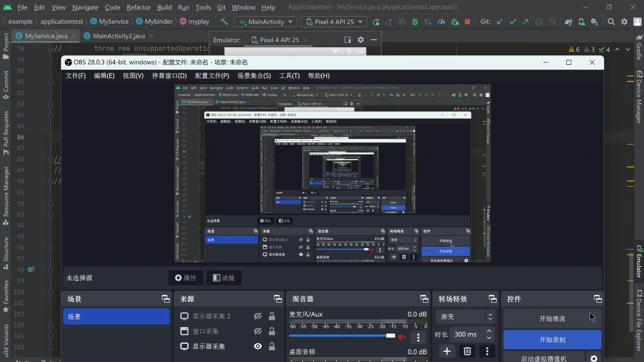Click the OBS preview canvas
The width and height of the screenshot is (644, 362).
point(332,173)
